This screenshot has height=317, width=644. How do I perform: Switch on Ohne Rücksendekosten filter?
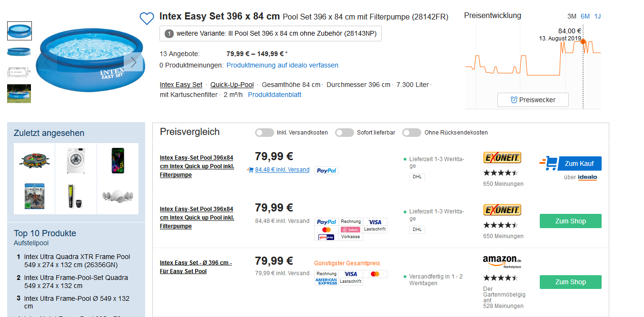coord(411,133)
